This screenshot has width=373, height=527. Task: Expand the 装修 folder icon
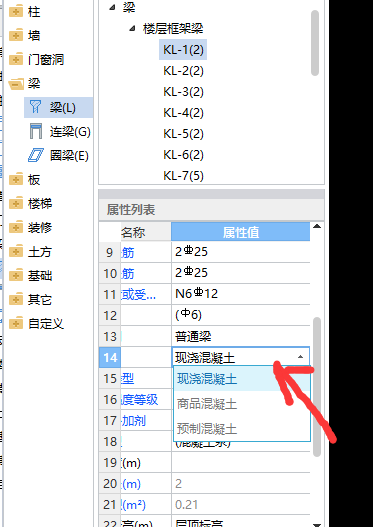16,228
